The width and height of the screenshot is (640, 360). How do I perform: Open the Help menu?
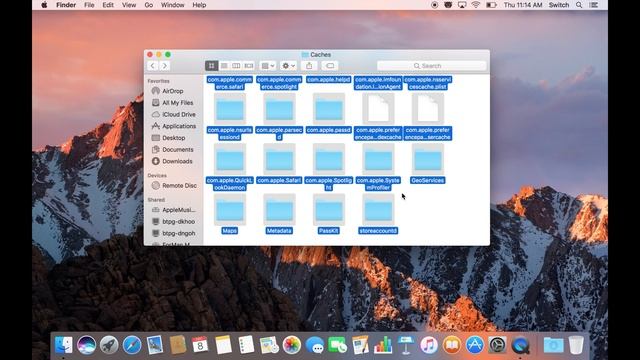click(x=199, y=5)
